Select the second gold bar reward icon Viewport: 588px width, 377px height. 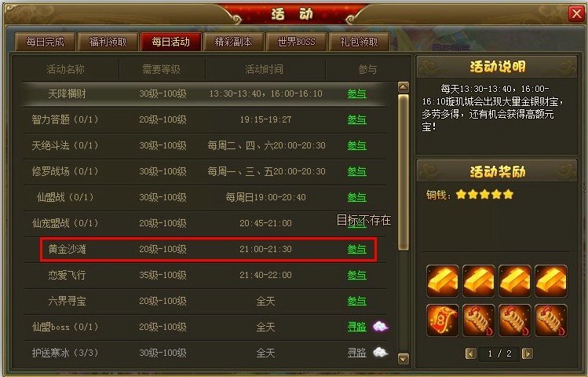point(479,281)
